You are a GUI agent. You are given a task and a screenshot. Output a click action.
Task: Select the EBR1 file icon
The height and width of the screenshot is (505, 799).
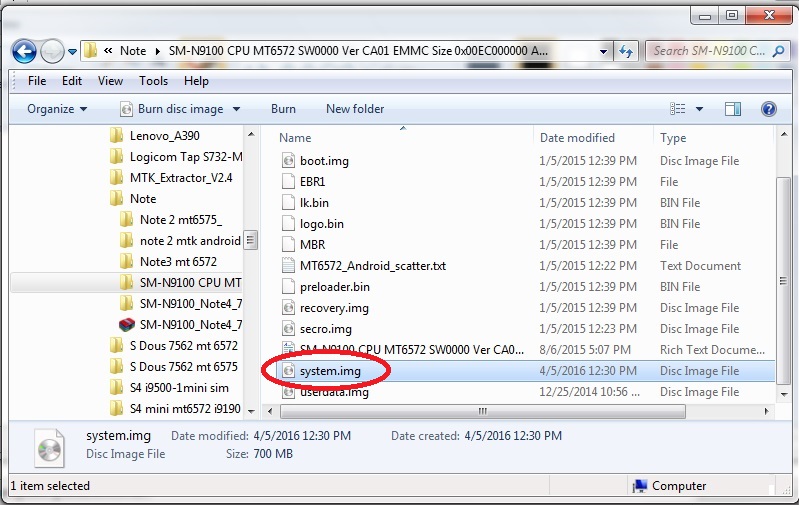point(288,182)
